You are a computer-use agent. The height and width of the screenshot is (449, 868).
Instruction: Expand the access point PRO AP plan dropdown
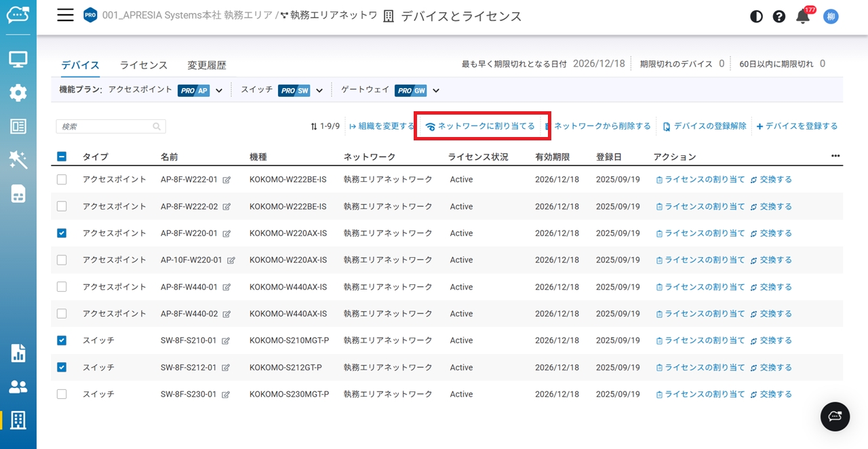(x=219, y=90)
